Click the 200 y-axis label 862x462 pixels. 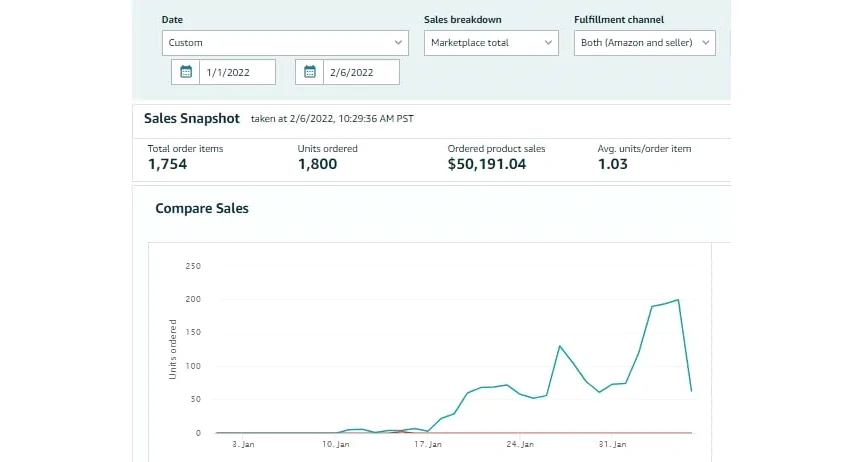(x=193, y=299)
